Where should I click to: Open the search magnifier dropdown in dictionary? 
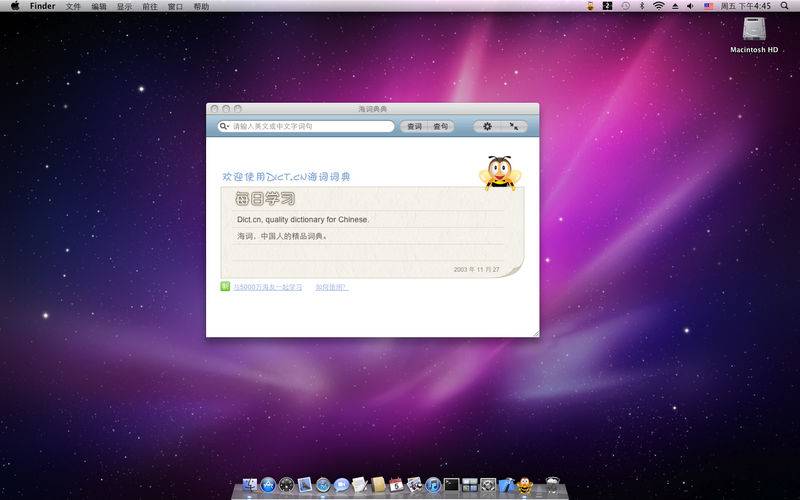[x=224, y=126]
